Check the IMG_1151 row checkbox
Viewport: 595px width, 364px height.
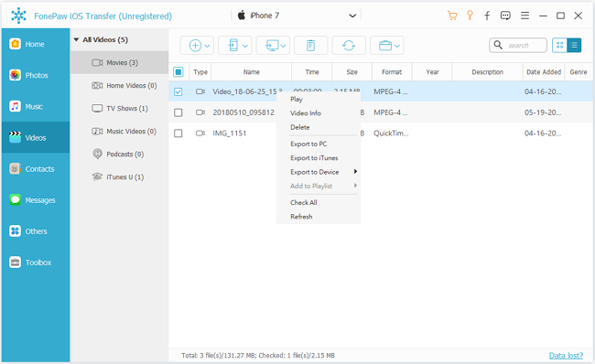pyautogui.click(x=178, y=134)
